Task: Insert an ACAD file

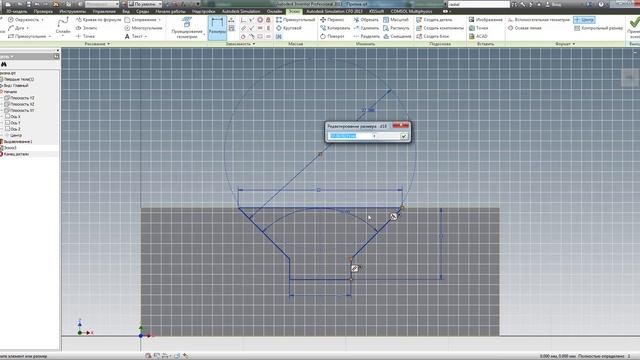Action: tap(478, 36)
